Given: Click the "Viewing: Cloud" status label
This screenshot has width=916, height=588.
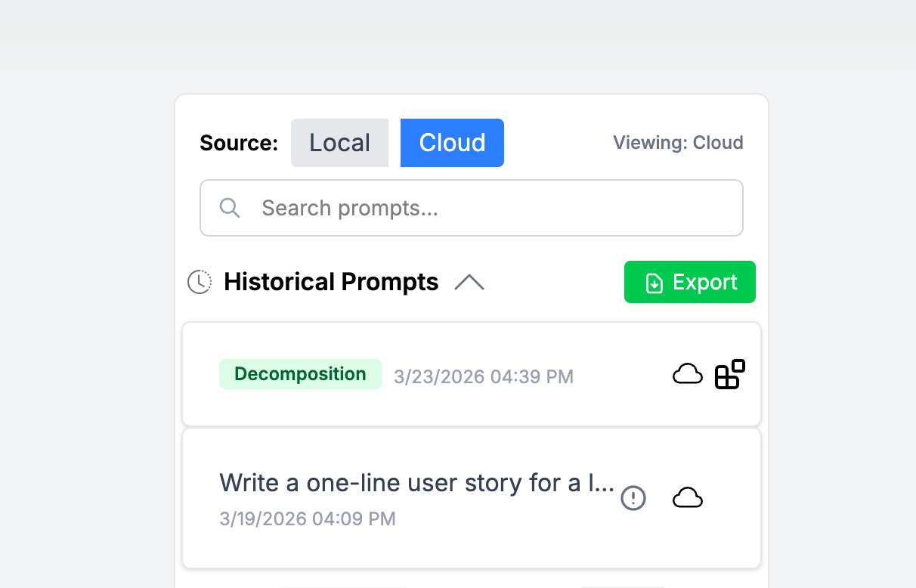Looking at the screenshot, I should tap(678, 143).
